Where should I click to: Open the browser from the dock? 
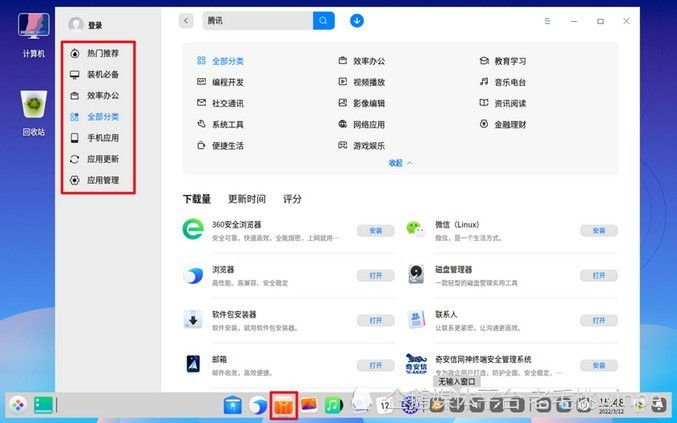pyautogui.click(x=258, y=406)
